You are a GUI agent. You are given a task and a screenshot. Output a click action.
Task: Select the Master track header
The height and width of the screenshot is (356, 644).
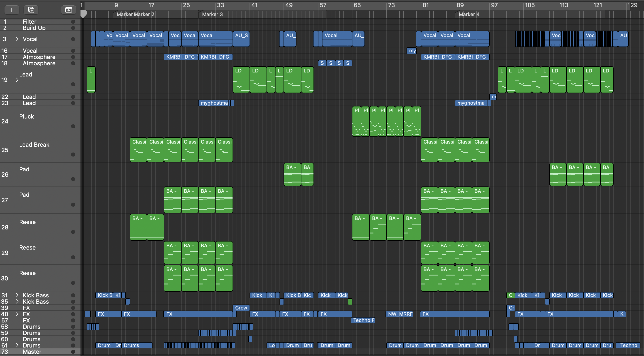pos(40,352)
